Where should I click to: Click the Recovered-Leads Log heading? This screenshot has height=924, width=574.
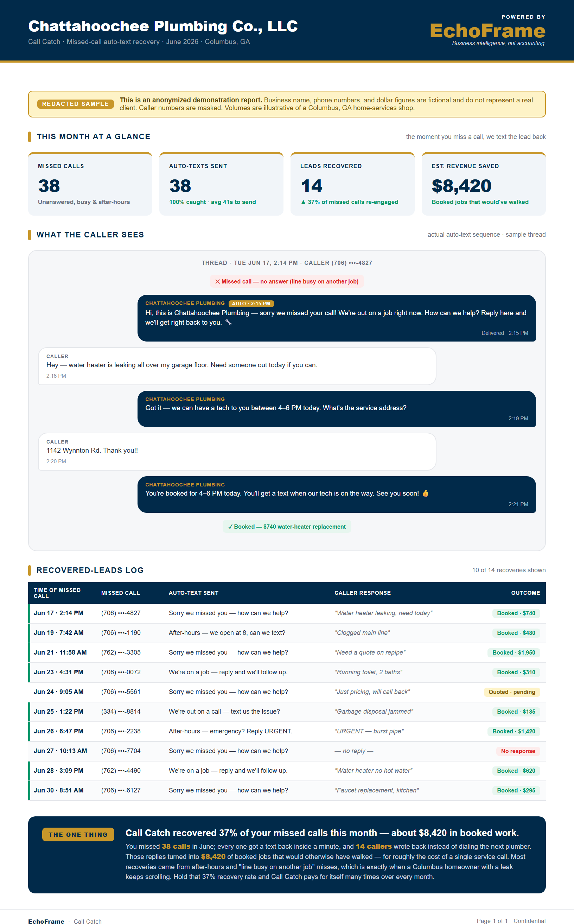[90, 570]
